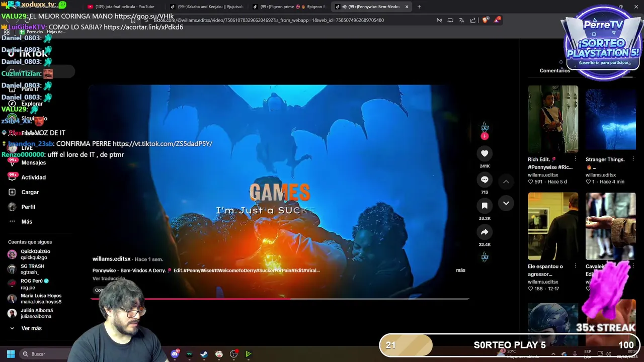The height and width of the screenshot is (362, 644).
Task: Click the Actividad inbox icon
Action: 12,177
